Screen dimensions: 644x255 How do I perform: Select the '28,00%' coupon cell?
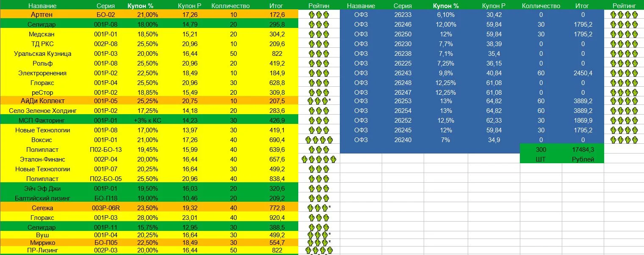point(147,218)
